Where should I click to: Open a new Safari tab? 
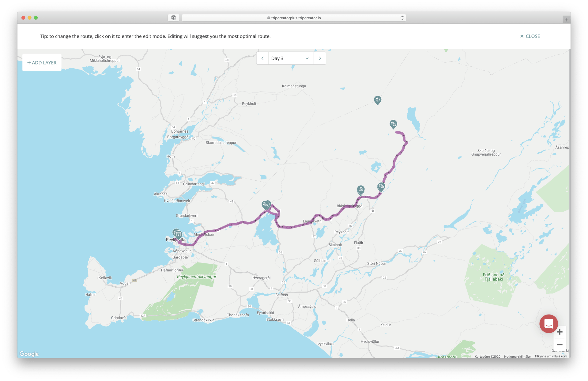pos(567,20)
